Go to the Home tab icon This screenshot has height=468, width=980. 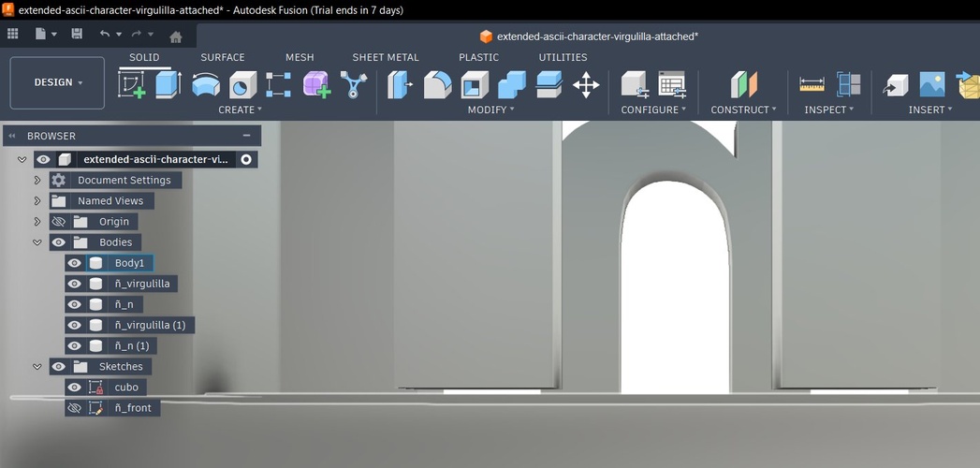point(176,37)
